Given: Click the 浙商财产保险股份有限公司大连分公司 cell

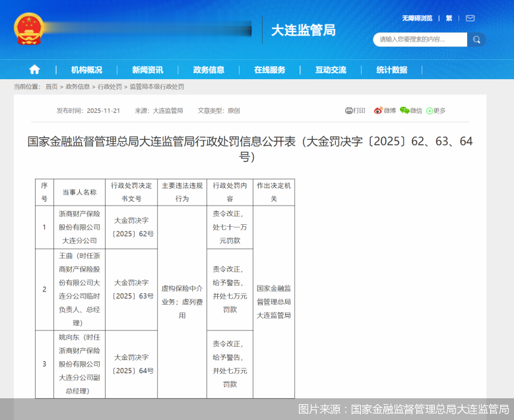Looking at the screenshot, I should [79, 227].
